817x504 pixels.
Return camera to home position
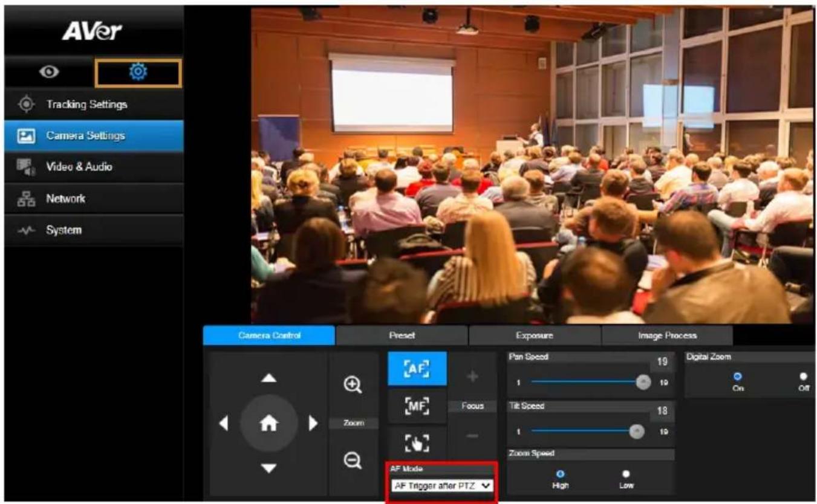pyautogui.click(x=269, y=423)
